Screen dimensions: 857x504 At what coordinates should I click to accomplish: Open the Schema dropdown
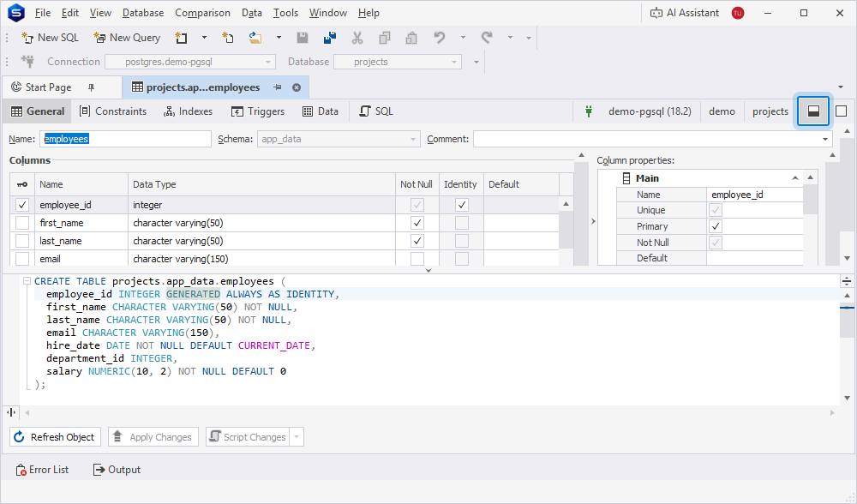pos(413,140)
